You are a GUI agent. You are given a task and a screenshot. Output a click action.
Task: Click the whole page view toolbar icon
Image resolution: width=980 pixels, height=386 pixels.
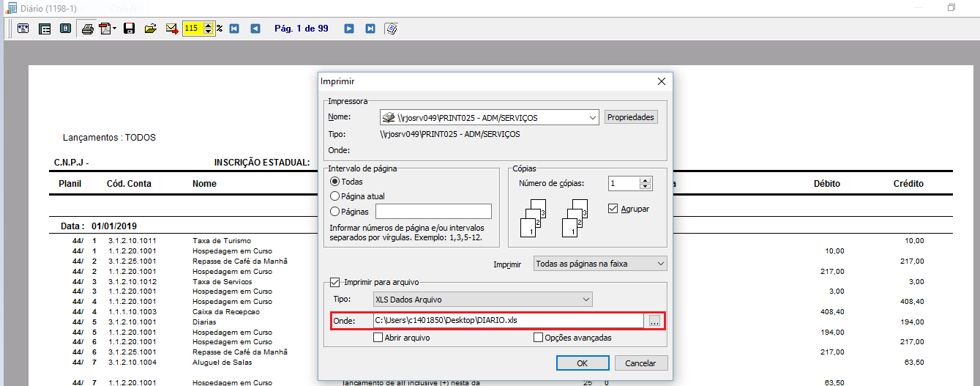(x=65, y=29)
